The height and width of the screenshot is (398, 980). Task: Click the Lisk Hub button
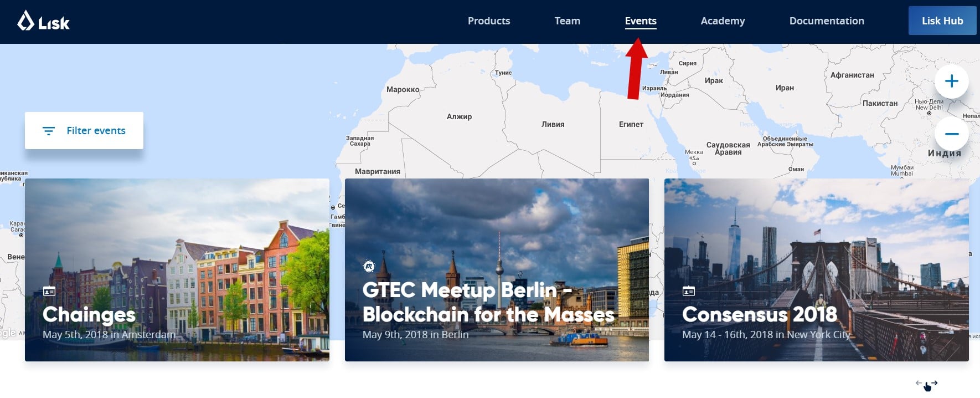click(x=942, y=21)
